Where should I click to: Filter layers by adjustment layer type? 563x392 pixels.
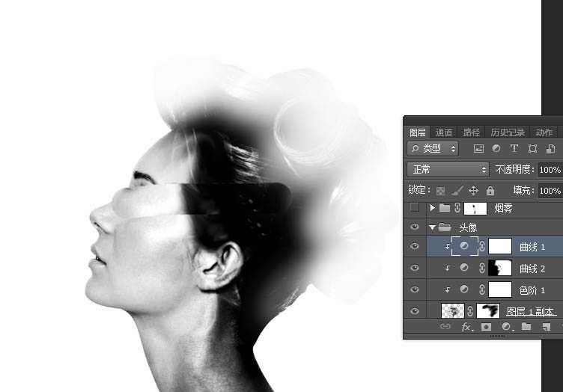coord(496,149)
